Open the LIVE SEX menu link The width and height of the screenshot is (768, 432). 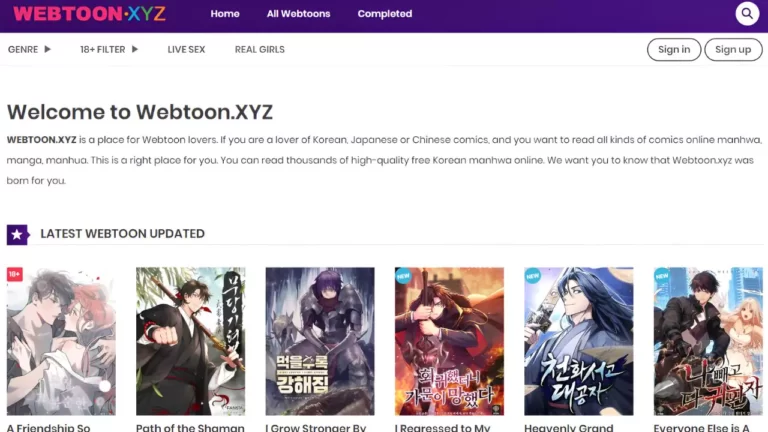(186, 49)
